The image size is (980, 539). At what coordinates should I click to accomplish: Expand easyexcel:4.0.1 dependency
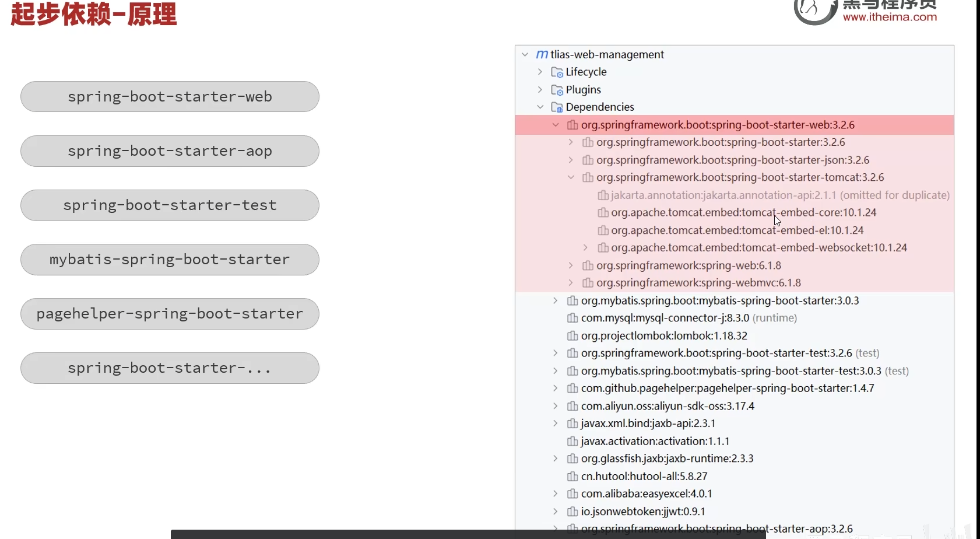click(556, 494)
